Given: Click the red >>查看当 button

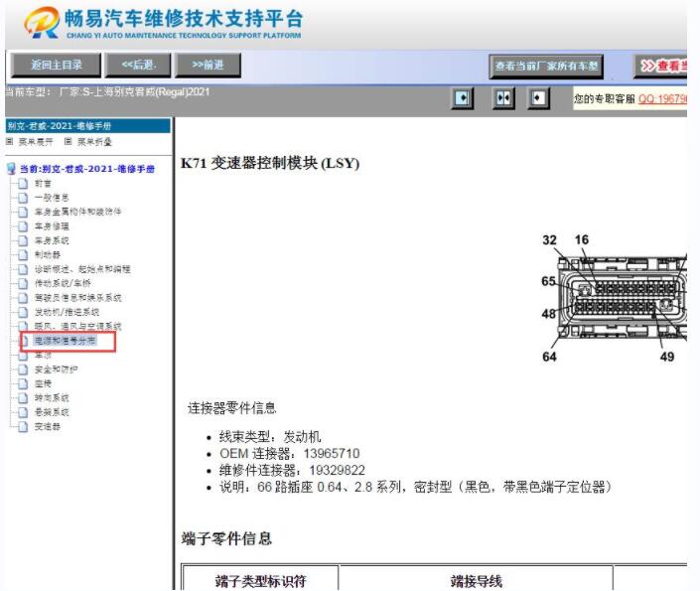Looking at the screenshot, I should [660, 67].
